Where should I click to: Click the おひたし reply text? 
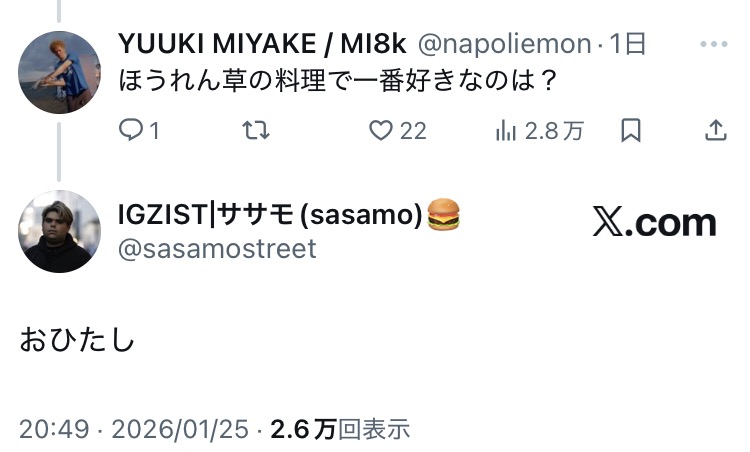coord(77,341)
